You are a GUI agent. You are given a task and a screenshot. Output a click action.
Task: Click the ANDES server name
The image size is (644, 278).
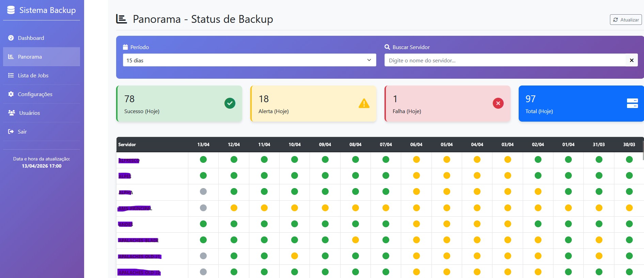click(125, 224)
